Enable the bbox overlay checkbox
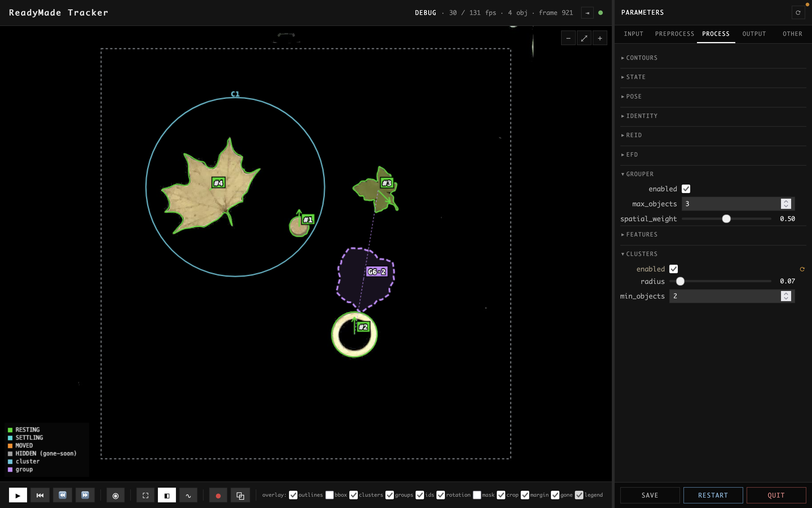This screenshot has height=508, width=812. tap(330, 495)
